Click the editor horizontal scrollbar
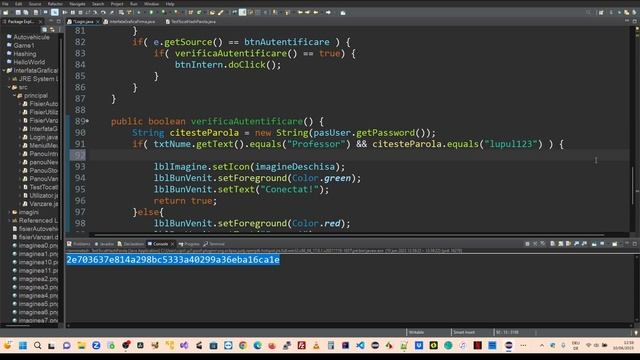The height and width of the screenshot is (360, 640). 349,235
